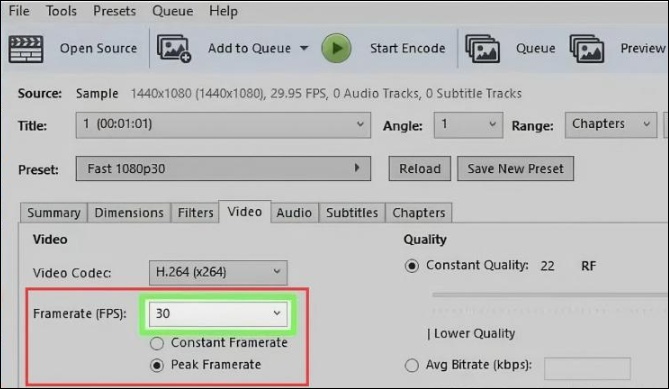The height and width of the screenshot is (389, 669).
Task: Switch to the Subtitles tab
Action: (x=352, y=212)
